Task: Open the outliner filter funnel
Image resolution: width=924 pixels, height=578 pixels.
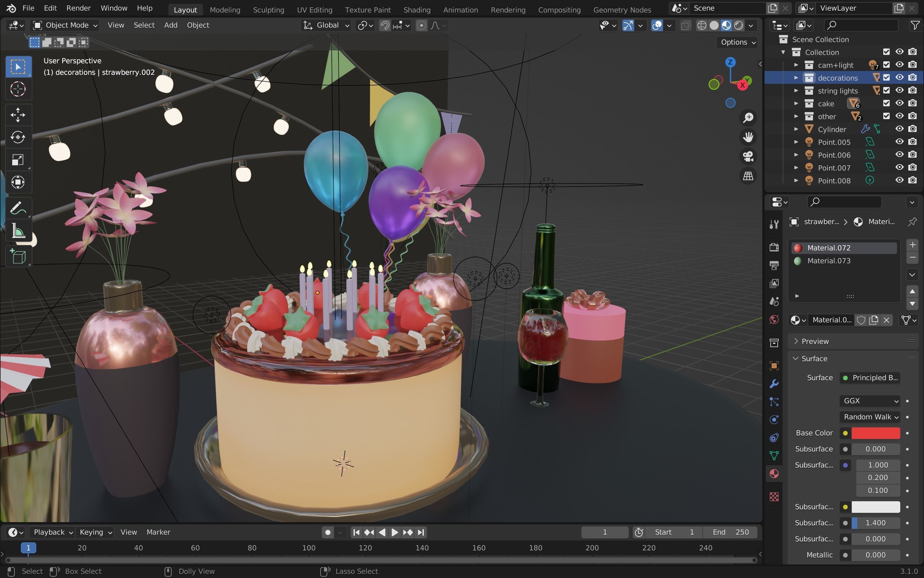Action: 915,25
